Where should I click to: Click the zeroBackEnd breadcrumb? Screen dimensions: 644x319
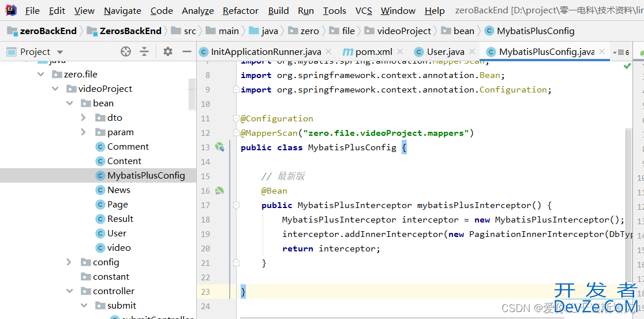coord(42,31)
